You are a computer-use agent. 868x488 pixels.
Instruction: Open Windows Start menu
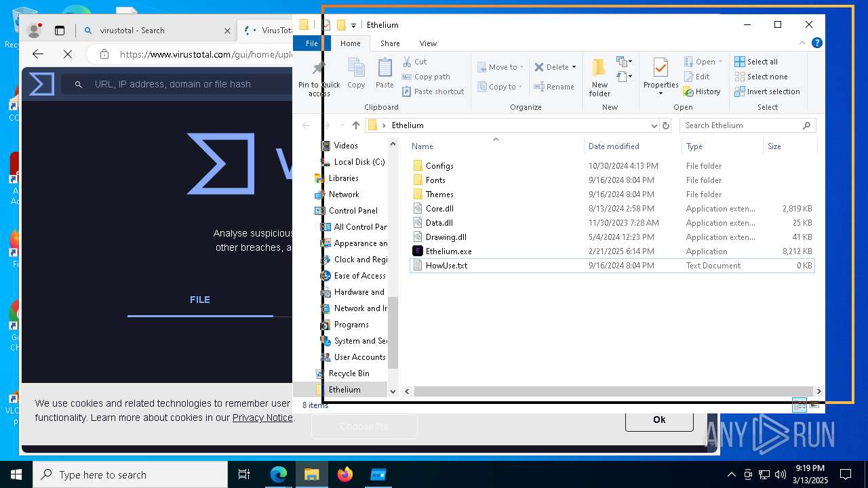(x=16, y=474)
